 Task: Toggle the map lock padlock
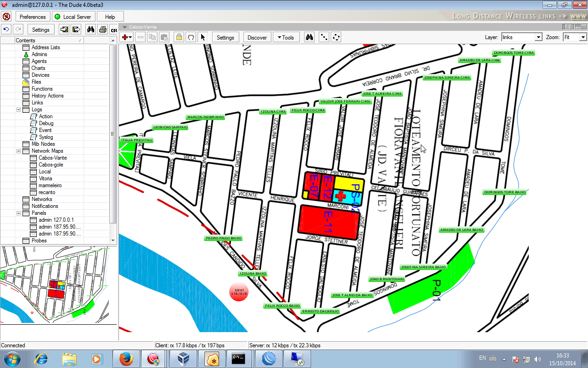179,37
